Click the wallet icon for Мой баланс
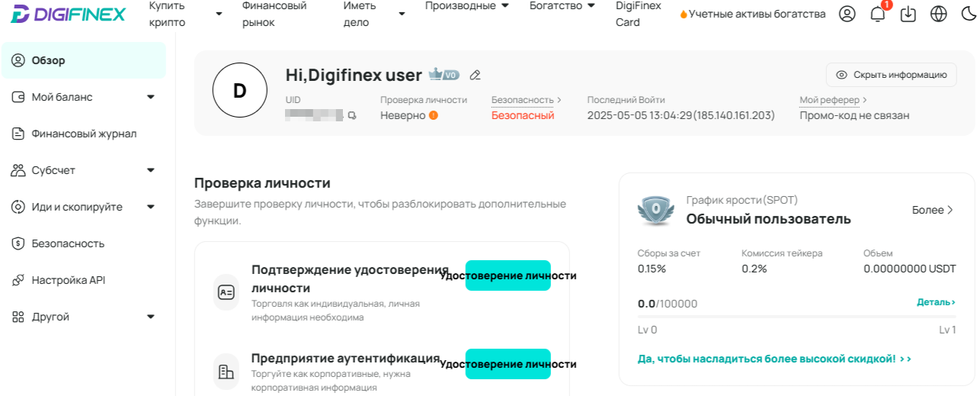This screenshot has height=396, width=980. point(18,97)
